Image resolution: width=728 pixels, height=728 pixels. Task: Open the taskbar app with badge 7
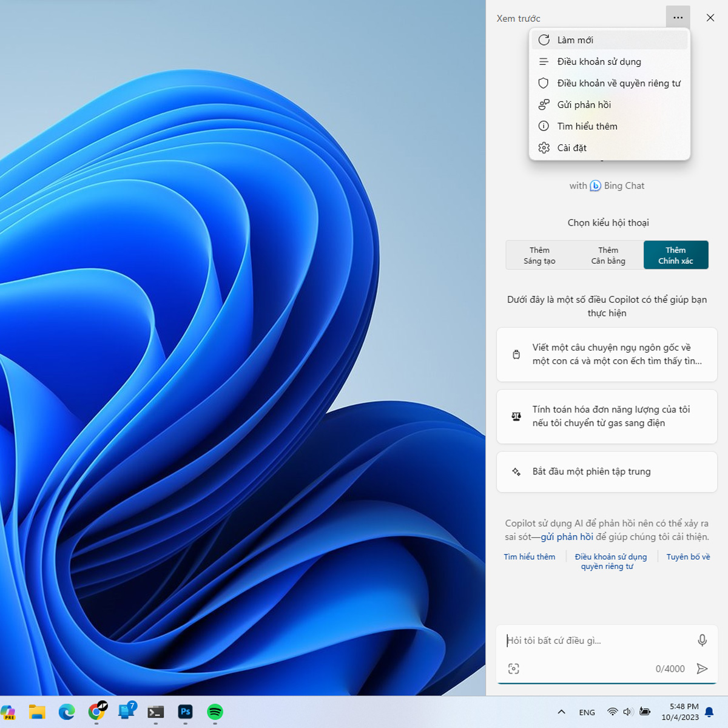127,711
